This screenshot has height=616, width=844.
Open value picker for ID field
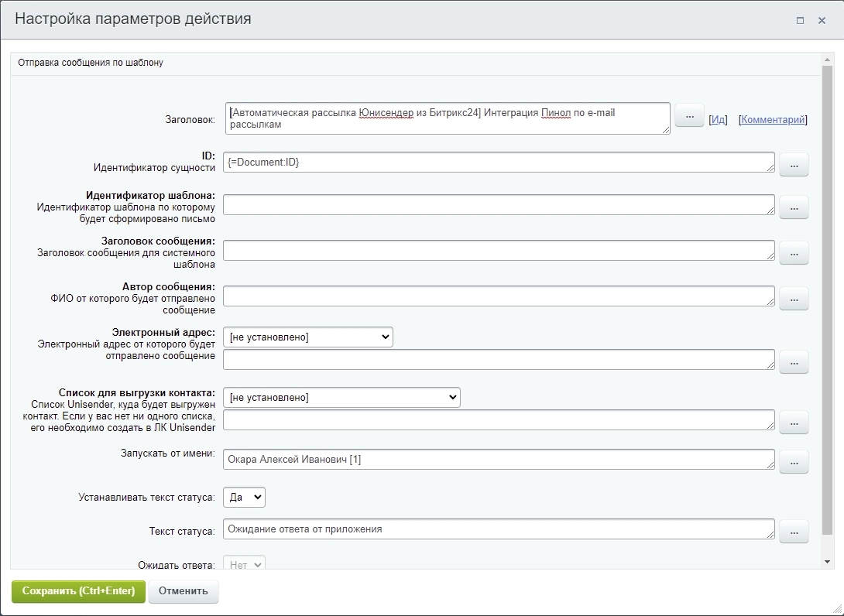pos(794,164)
